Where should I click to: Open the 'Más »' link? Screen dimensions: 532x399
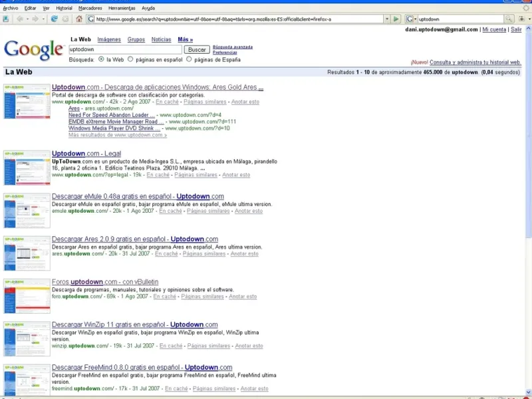click(x=186, y=39)
